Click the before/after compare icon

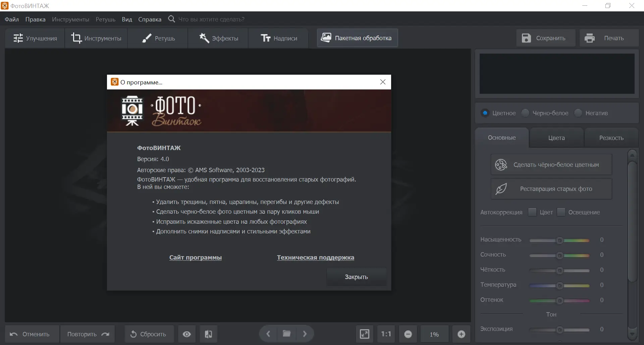[208, 334]
